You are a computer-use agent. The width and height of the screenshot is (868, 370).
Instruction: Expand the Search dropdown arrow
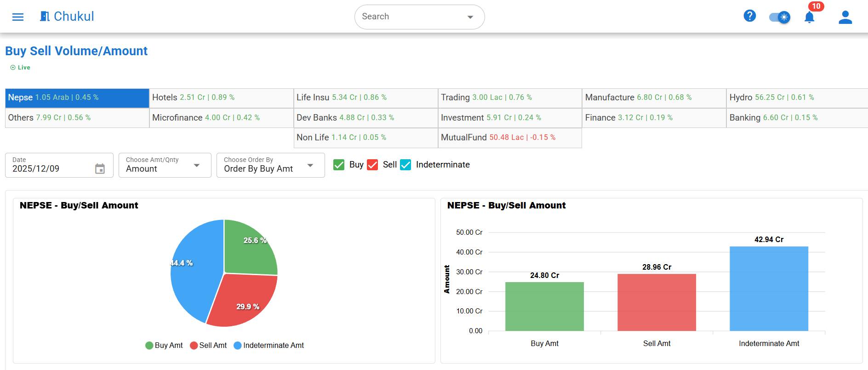470,17
